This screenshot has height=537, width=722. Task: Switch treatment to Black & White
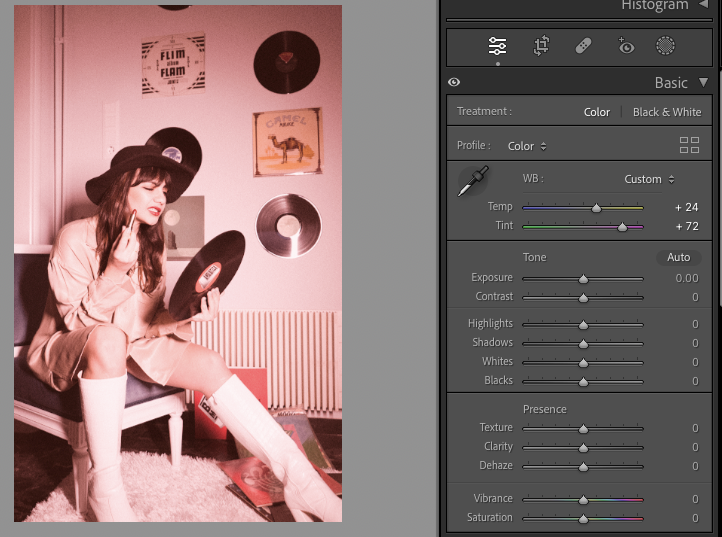pos(667,112)
